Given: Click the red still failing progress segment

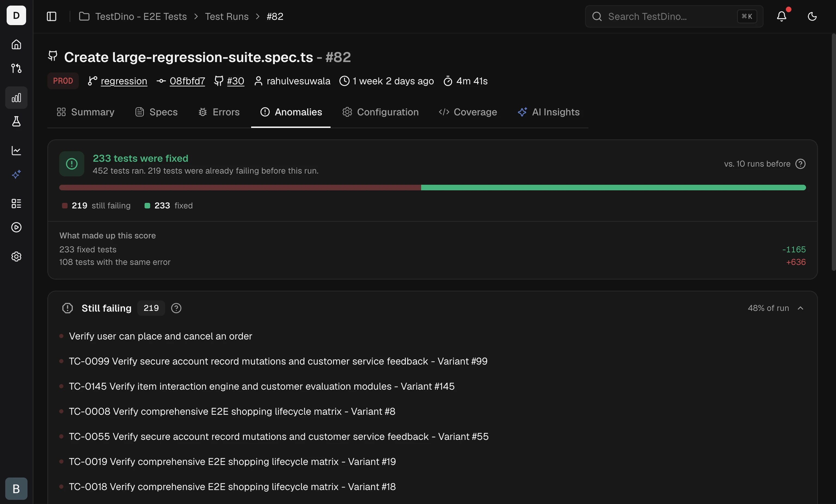Looking at the screenshot, I should point(240,188).
